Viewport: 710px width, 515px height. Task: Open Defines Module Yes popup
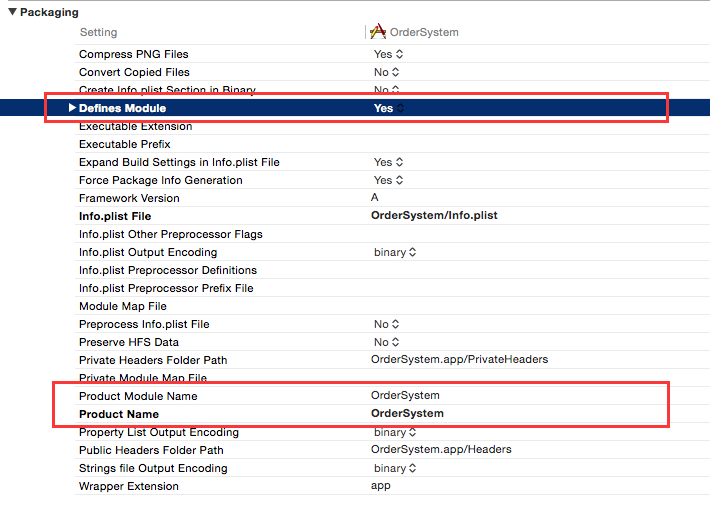pyautogui.click(x=389, y=108)
